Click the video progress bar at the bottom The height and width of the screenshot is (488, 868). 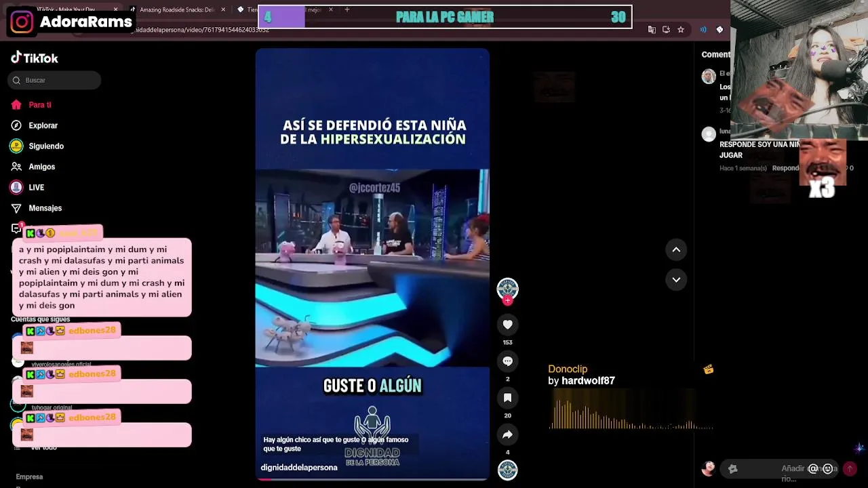point(372,479)
